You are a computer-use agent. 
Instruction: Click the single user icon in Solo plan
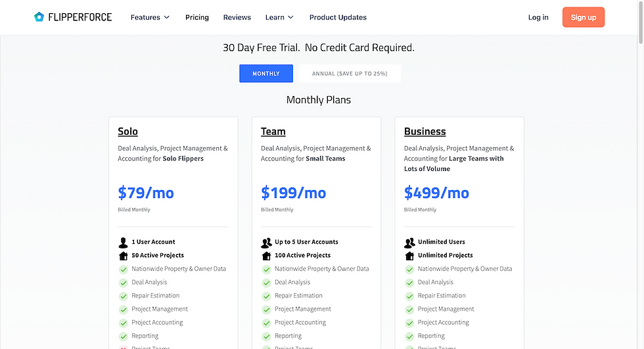tap(123, 242)
